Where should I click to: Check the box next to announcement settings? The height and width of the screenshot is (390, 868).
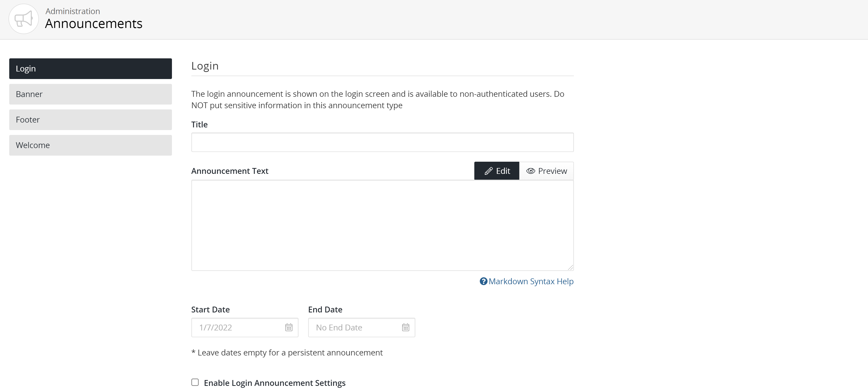pos(195,382)
